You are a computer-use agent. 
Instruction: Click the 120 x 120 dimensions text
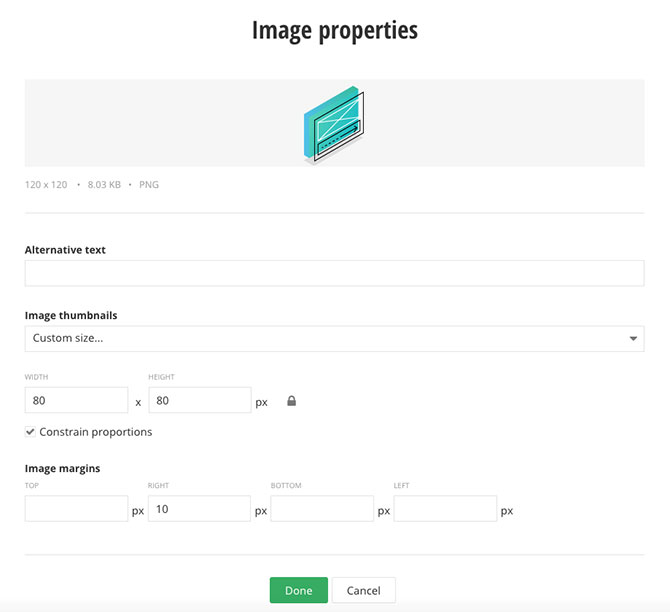(46, 185)
